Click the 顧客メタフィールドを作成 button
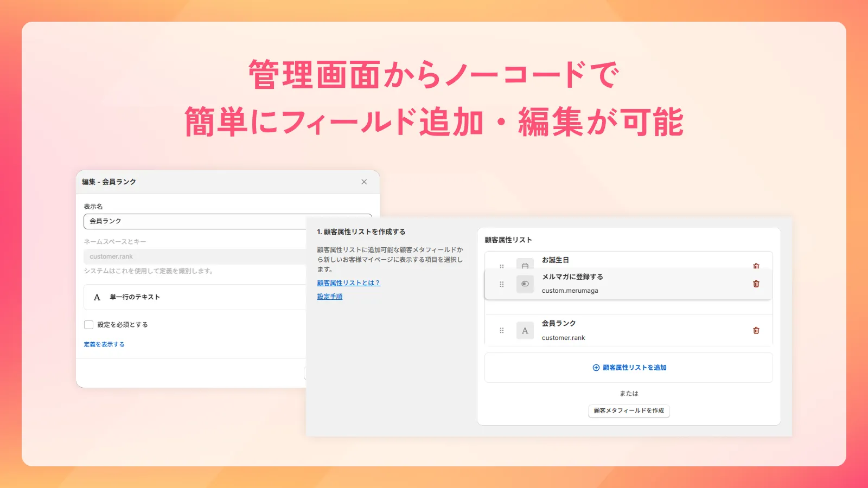The width and height of the screenshot is (868, 488). pyautogui.click(x=628, y=411)
